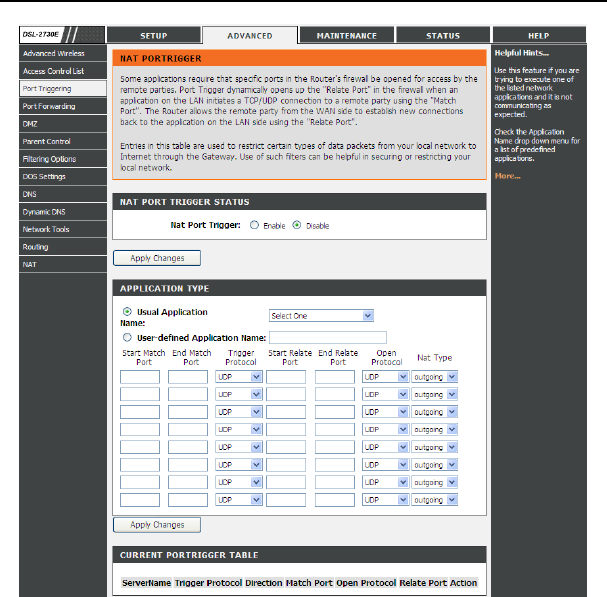The image size is (607, 597).
Task: Open last row Nat Type dropdown
Action: pyautogui.click(x=434, y=500)
